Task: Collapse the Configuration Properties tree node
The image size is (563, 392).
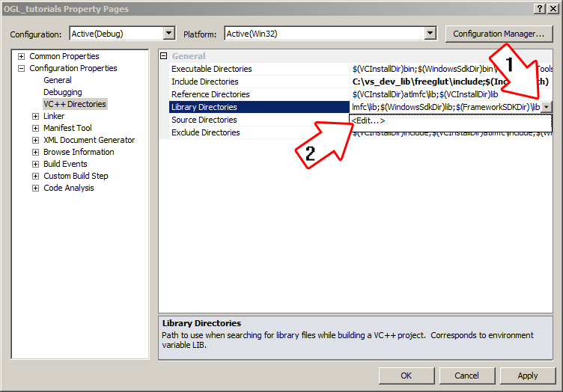Action: (x=22, y=68)
